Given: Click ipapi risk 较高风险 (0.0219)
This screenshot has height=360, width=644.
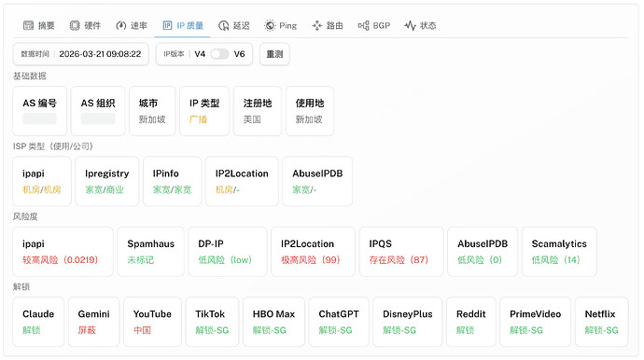Looking at the screenshot, I should point(61,260).
